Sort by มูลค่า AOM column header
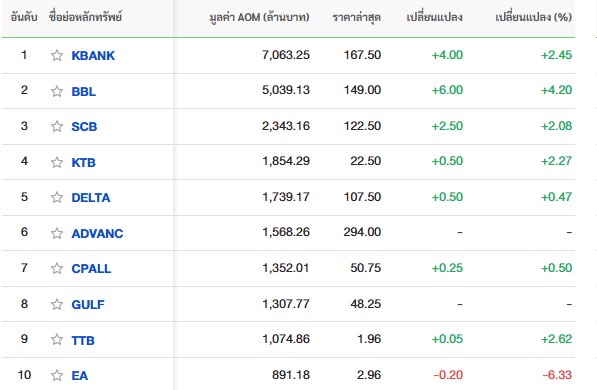This screenshot has height=390, width=597. pyautogui.click(x=259, y=18)
